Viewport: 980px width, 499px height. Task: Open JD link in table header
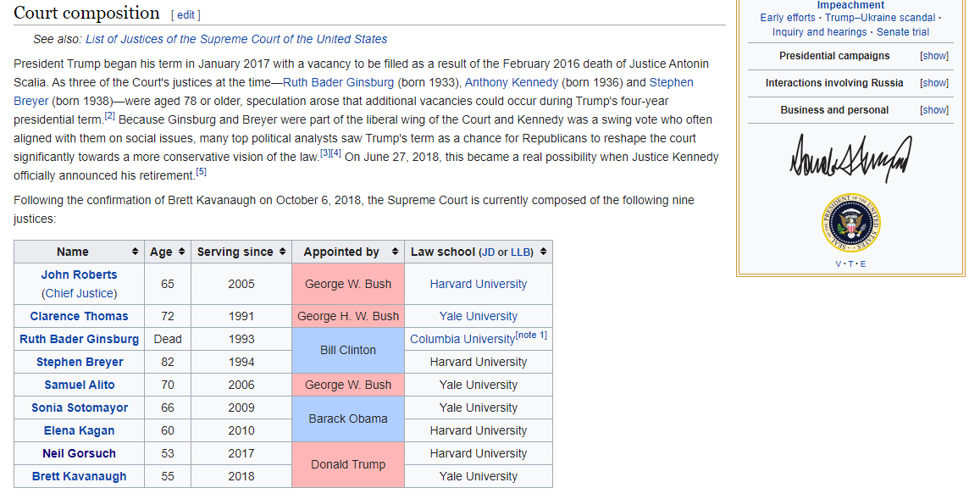pos(488,252)
